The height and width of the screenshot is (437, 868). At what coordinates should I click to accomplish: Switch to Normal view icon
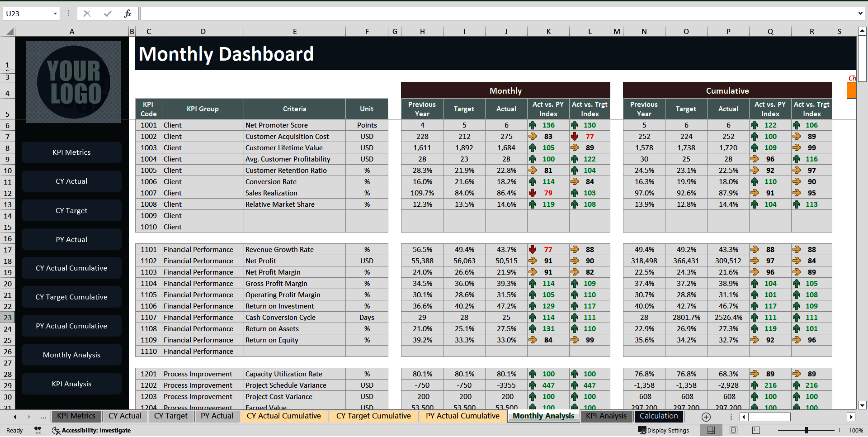point(711,430)
